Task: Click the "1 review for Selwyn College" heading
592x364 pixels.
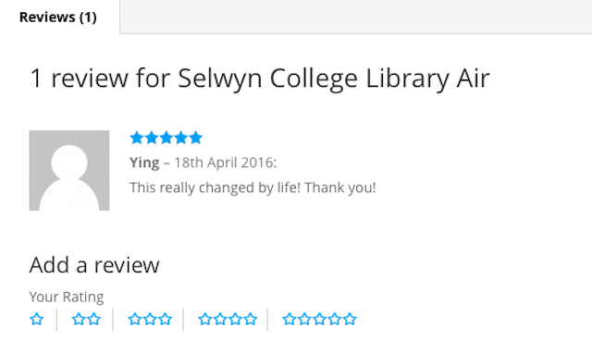Action: pos(193,79)
